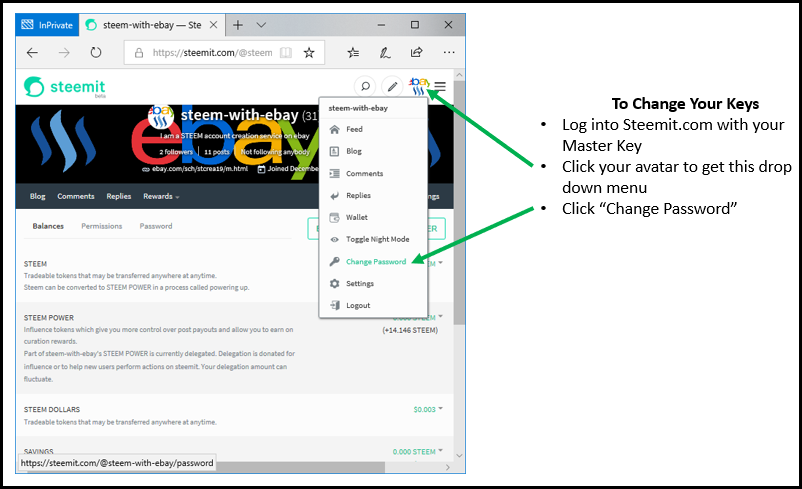Click the vertical scrollbar thumb
This screenshot has height=489, width=802.
pyautogui.click(x=459, y=202)
